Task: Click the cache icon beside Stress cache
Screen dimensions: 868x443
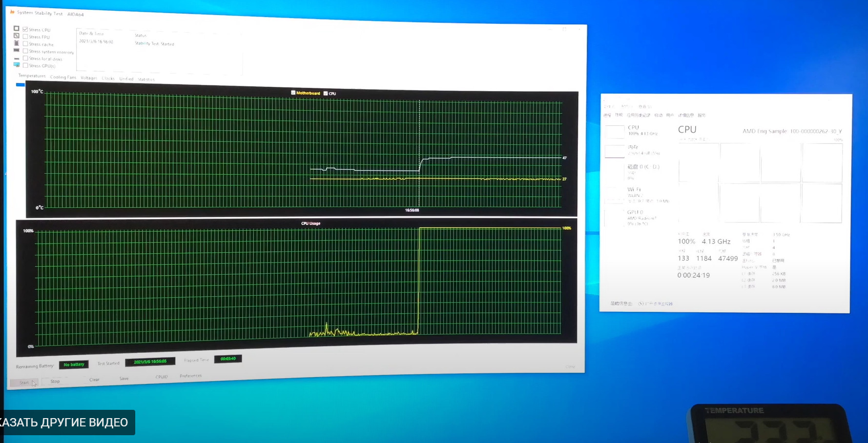Action: [x=17, y=43]
